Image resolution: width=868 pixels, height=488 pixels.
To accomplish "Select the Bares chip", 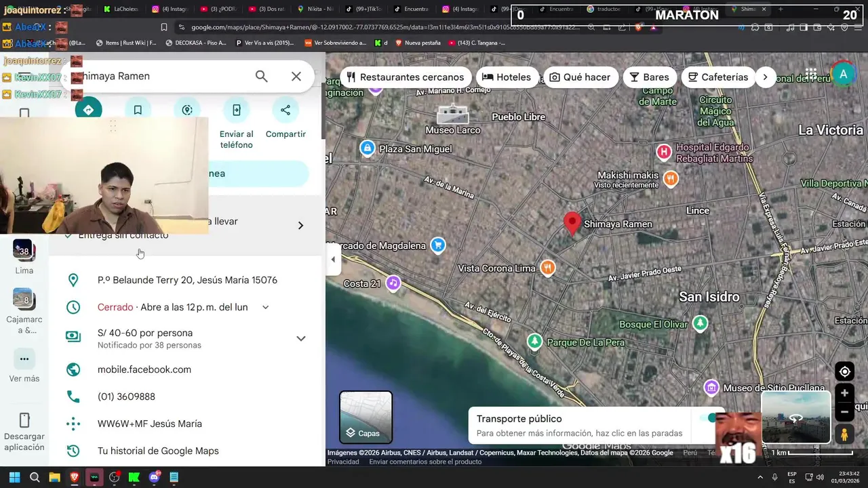I will 649,77.
